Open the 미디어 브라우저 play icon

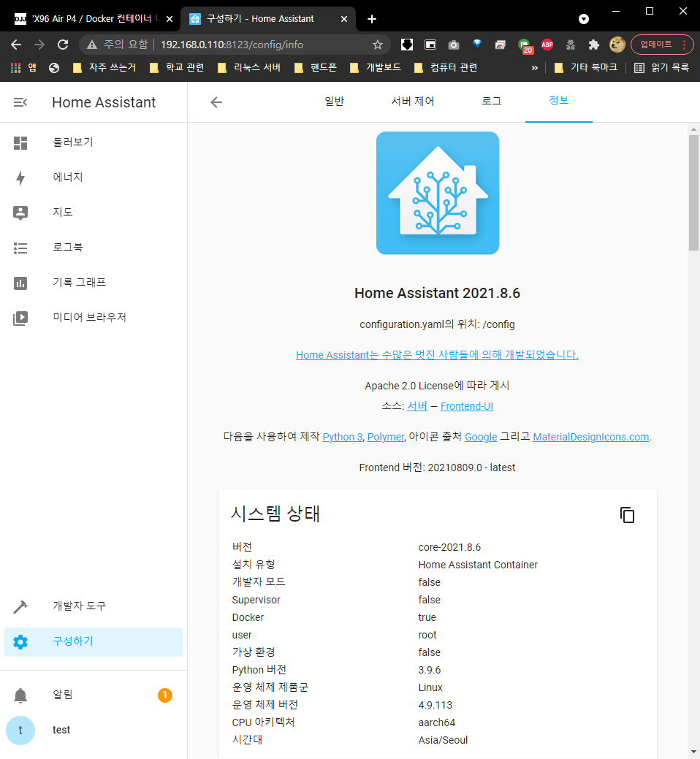pos(20,318)
